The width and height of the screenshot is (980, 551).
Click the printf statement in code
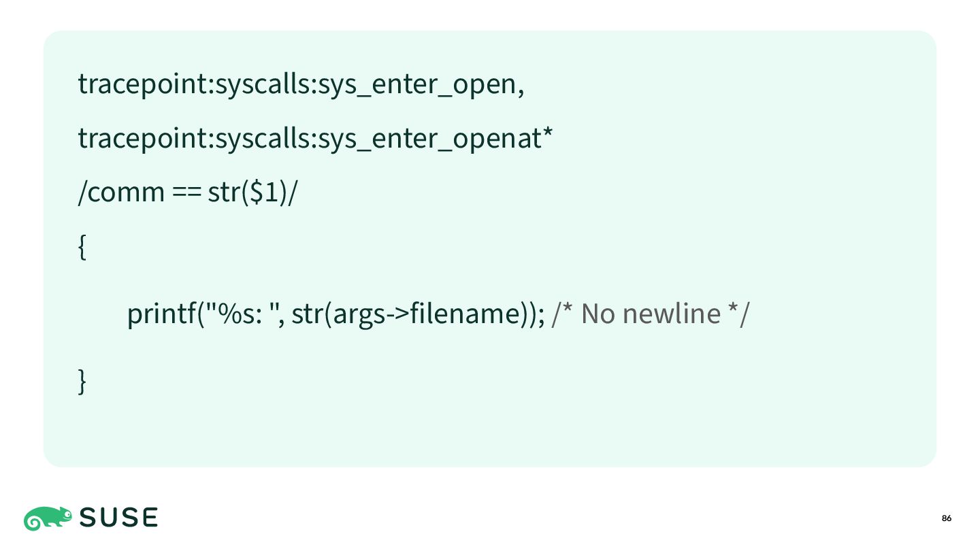(x=336, y=314)
